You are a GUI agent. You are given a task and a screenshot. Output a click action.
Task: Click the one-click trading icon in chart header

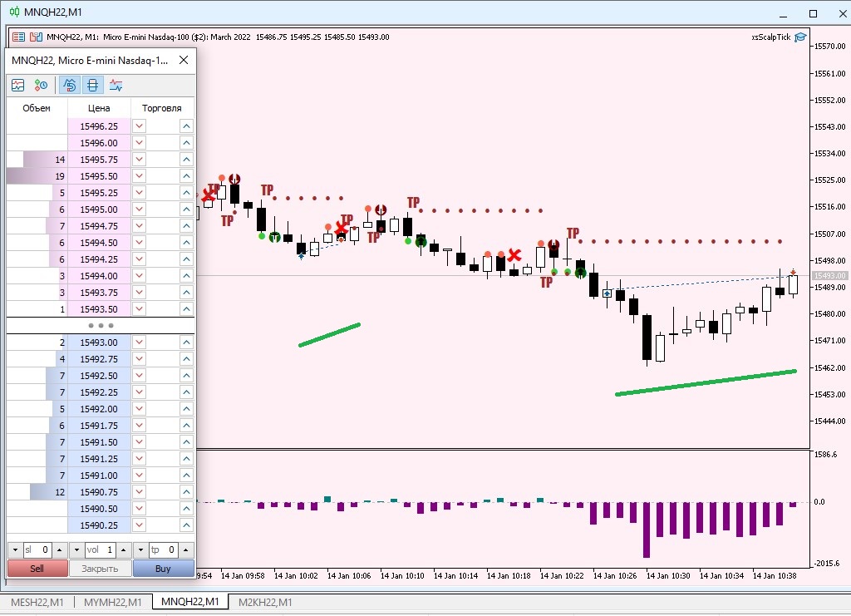pyautogui.click(x=36, y=37)
